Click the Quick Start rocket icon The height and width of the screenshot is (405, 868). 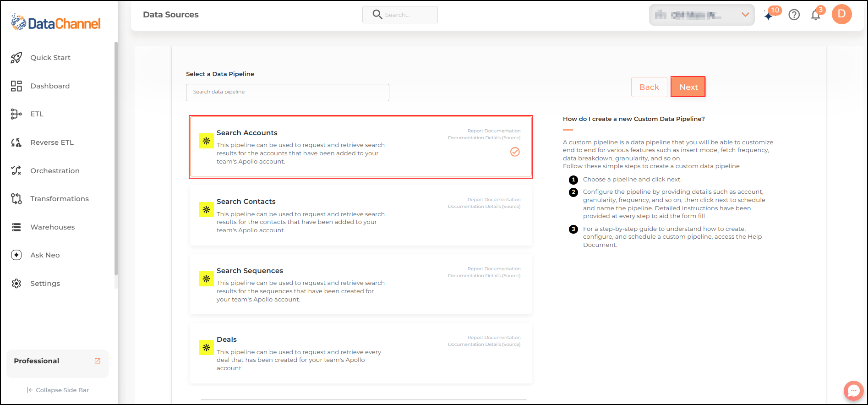pyautogui.click(x=16, y=58)
